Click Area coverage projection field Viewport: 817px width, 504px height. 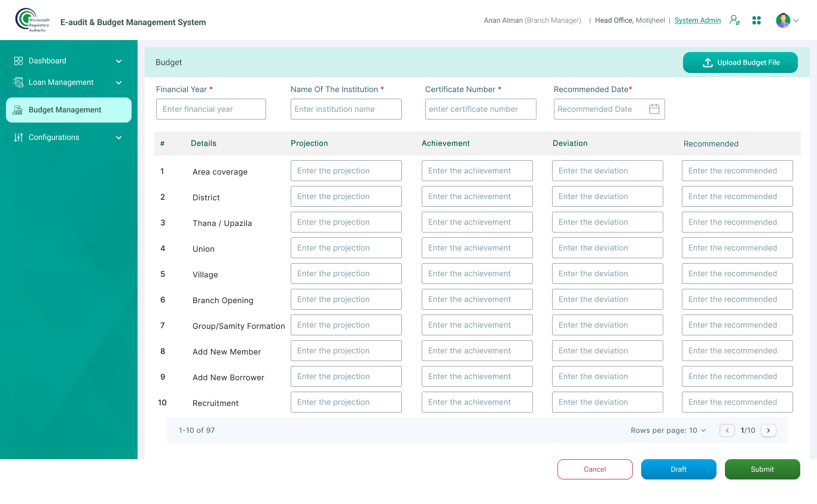pyautogui.click(x=346, y=171)
